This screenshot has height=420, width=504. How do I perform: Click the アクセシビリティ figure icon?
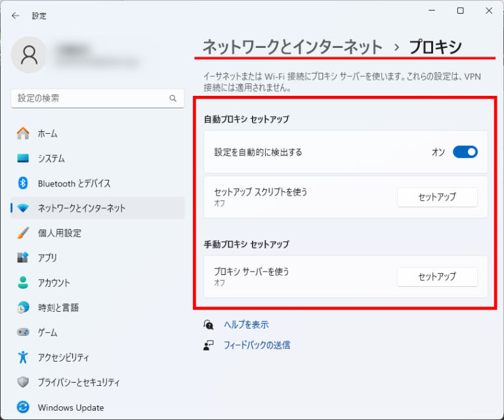pyautogui.click(x=23, y=357)
